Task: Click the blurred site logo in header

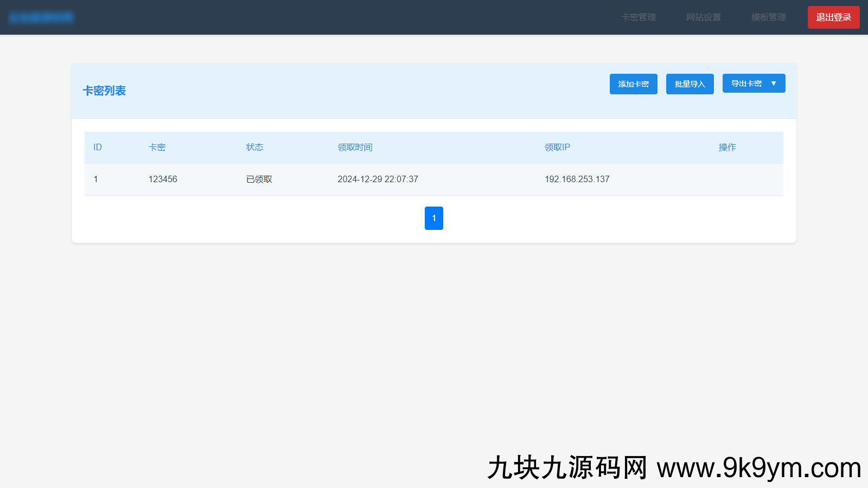Action: coord(41,17)
